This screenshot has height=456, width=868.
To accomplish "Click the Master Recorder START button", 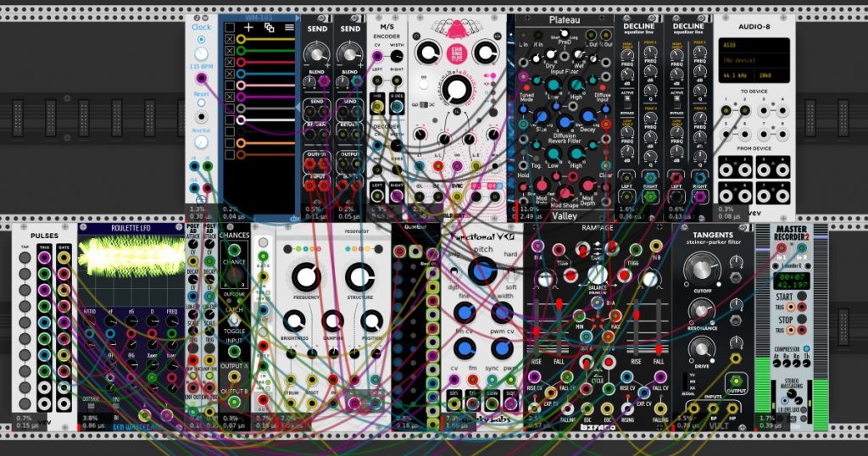I will (801, 297).
